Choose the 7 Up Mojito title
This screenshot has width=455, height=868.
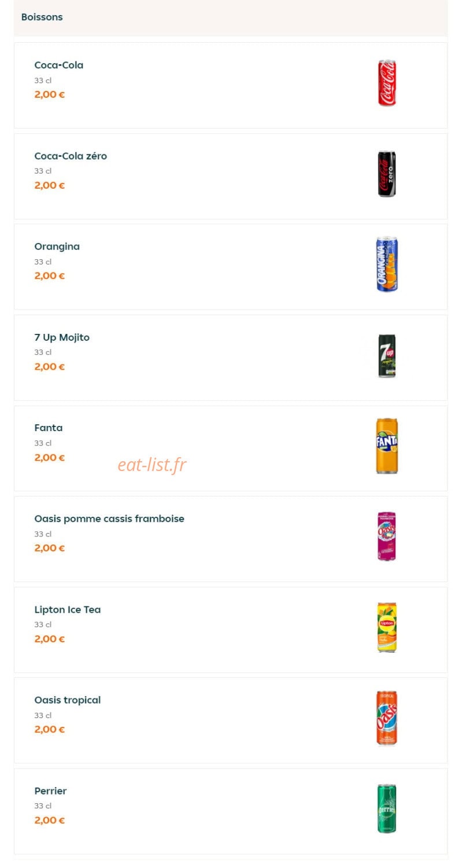pyautogui.click(x=62, y=337)
